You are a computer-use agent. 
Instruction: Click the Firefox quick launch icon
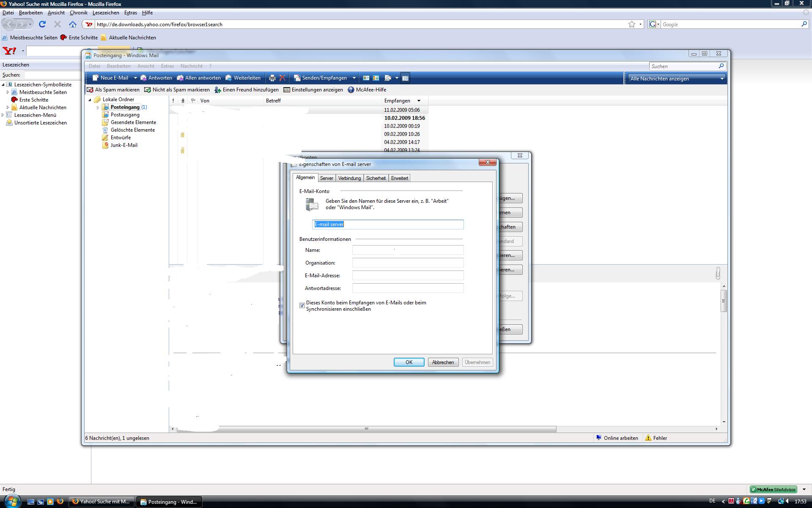point(60,501)
